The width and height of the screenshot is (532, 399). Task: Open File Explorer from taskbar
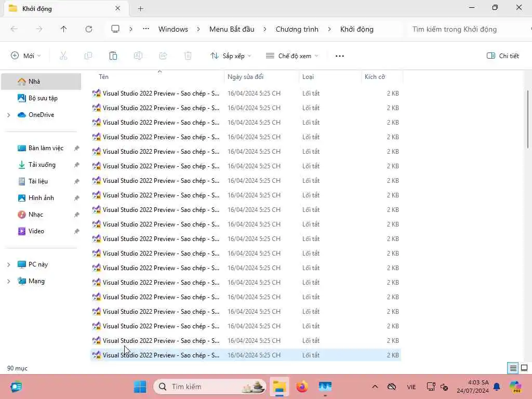pos(280,387)
